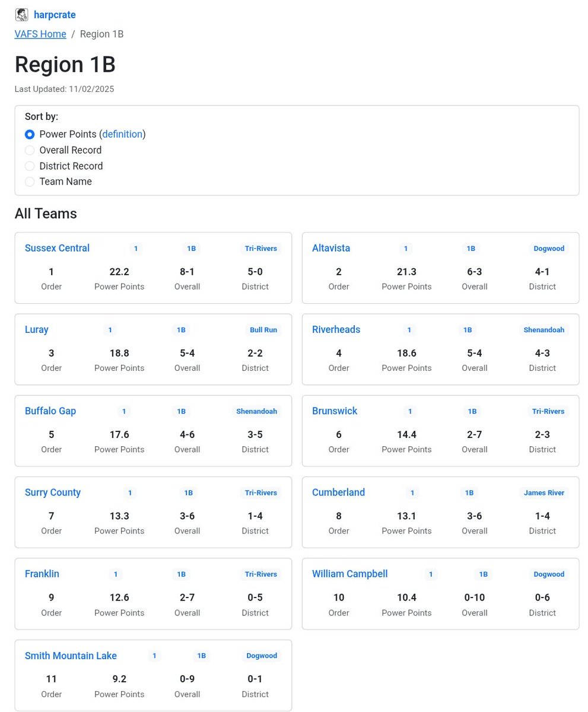
Task: Click 1B region badge on William Campbell card
Action: click(x=484, y=574)
